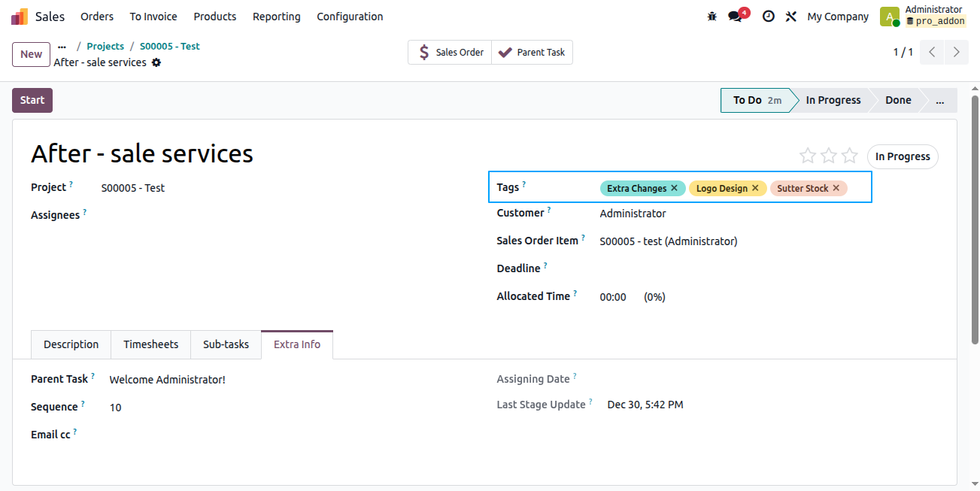Expand the breadcrumb ellipsis

coord(62,46)
